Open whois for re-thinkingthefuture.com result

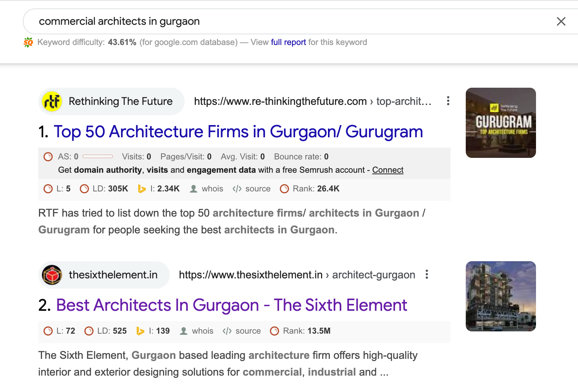point(207,189)
